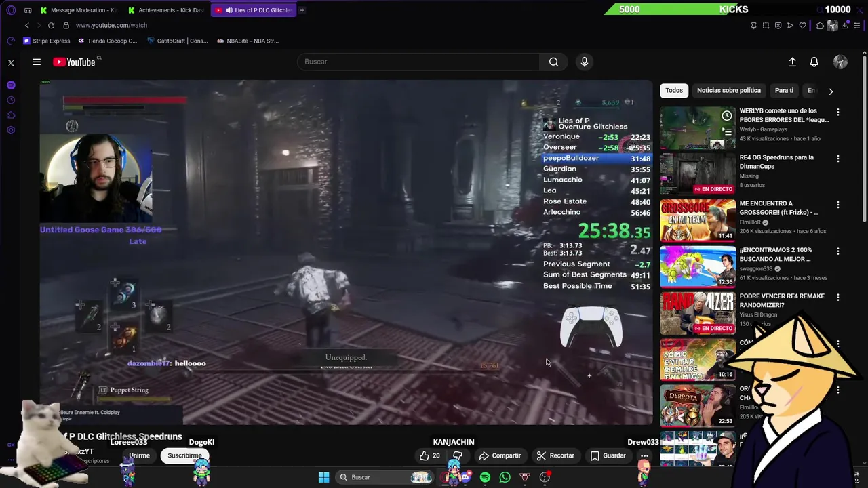Viewport: 868px width, 488px height.
Task: Click the address bar URL youtube.com/watch
Action: coord(111,25)
